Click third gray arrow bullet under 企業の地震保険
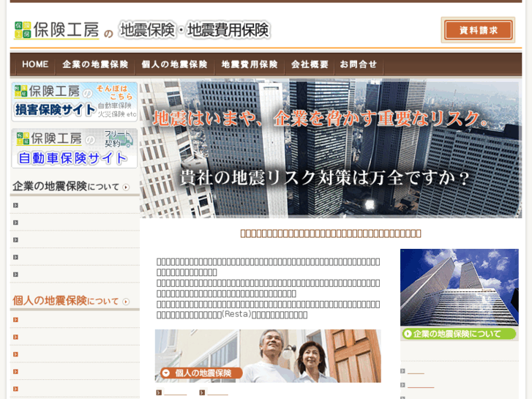Image resolution: width=532 pixels, height=399 pixels. pyautogui.click(x=15, y=239)
